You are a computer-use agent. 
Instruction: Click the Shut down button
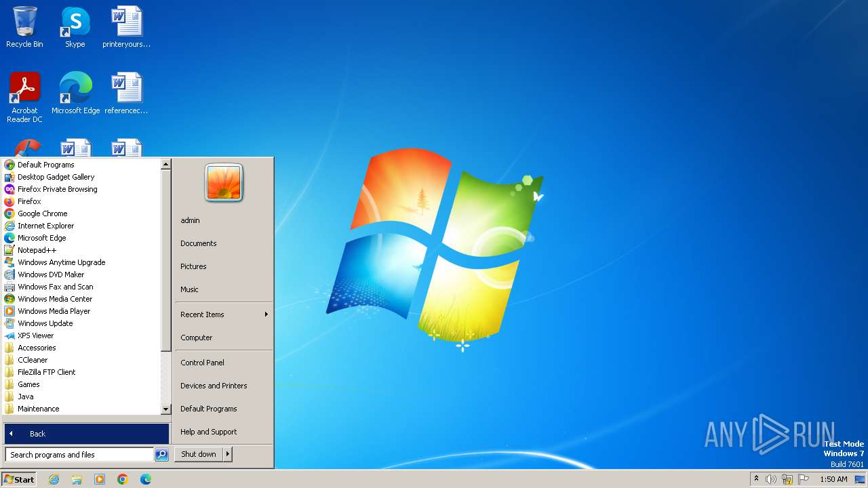click(x=199, y=454)
